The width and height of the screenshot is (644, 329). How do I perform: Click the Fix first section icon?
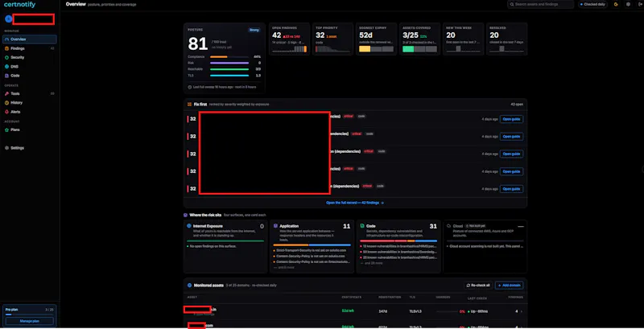coord(189,105)
